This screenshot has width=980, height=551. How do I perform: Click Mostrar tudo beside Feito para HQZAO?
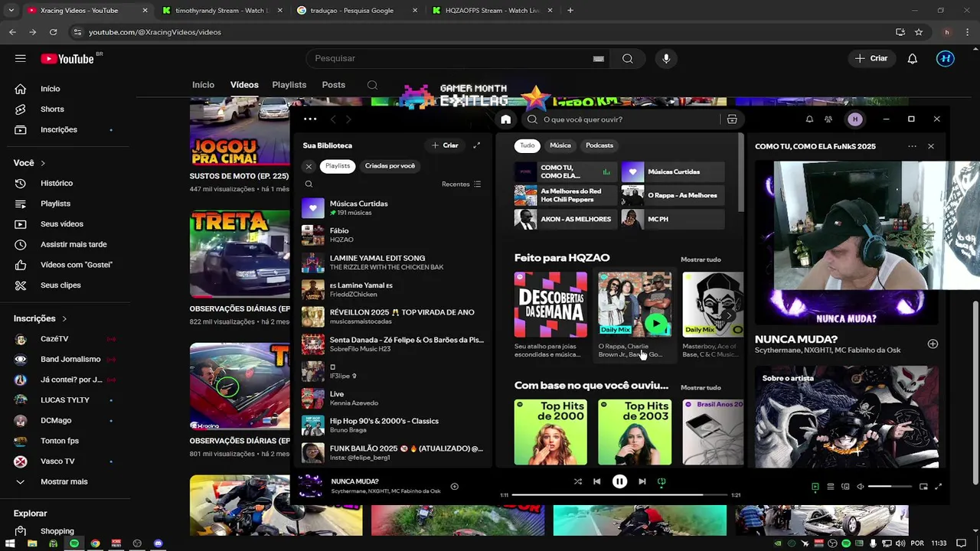coord(701,259)
